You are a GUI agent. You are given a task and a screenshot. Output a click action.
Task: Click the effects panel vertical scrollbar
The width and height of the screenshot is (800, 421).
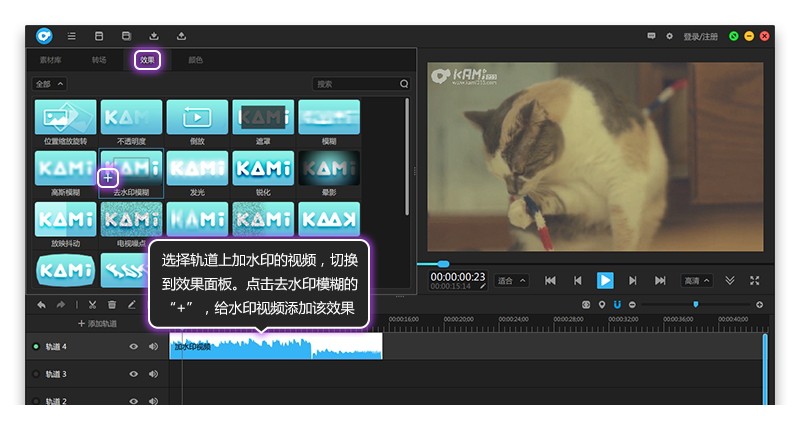(x=407, y=157)
